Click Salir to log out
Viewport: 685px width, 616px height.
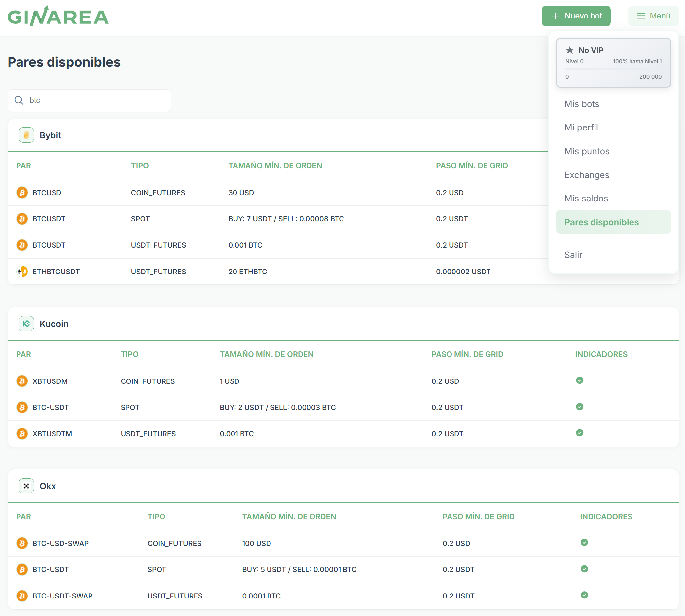coord(613,255)
